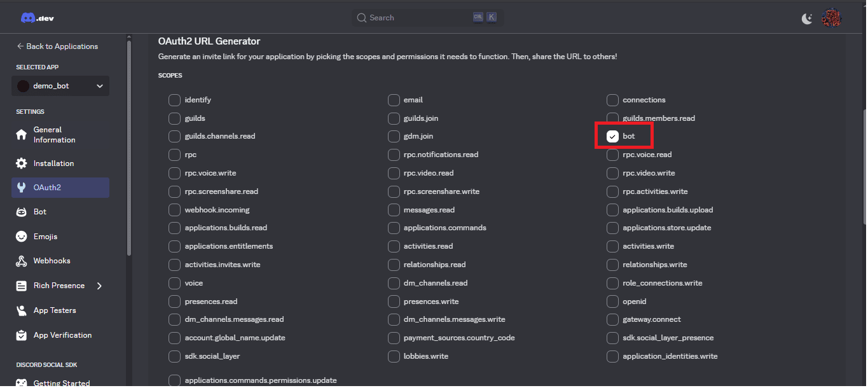
Task: Enable the messages.read scope
Action: point(394,210)
